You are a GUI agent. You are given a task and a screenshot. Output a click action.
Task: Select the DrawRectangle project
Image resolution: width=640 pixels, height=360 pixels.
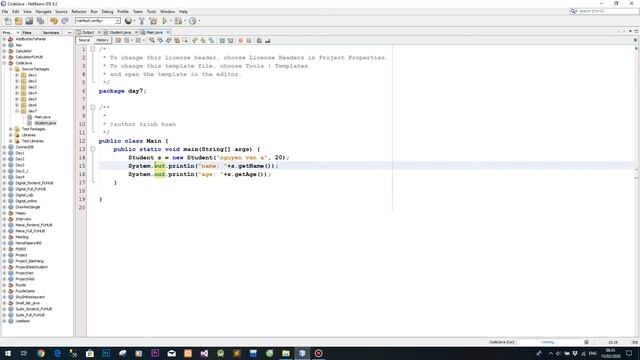tap(27, 207)
